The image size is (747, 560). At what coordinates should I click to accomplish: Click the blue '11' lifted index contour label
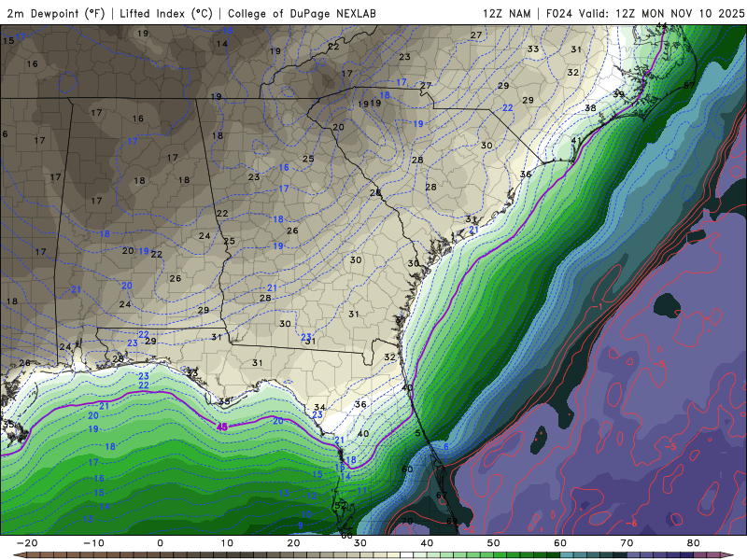[x=362, y=491]
